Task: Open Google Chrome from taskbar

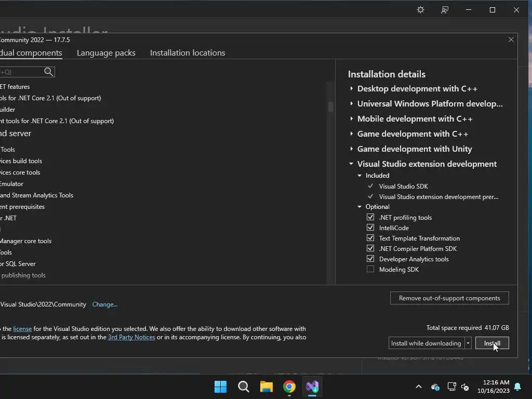Action: pos(289,387)
